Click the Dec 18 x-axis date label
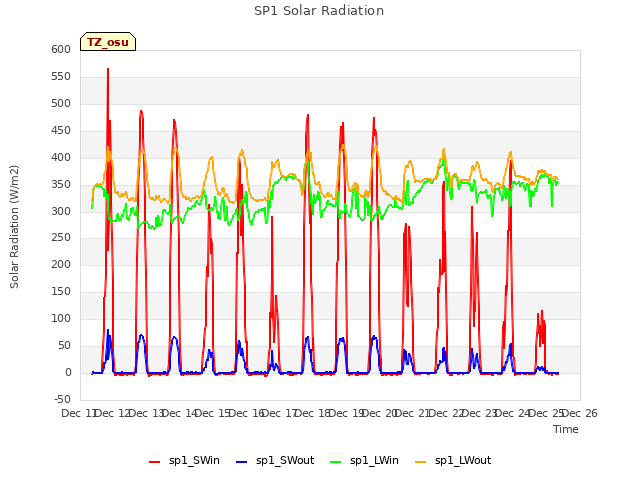 312,413
